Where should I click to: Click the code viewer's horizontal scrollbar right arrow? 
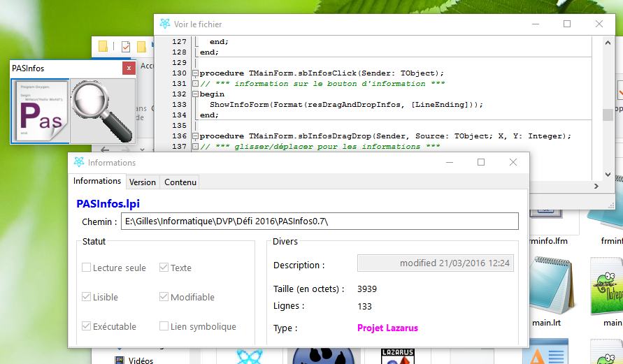(596, 187)
